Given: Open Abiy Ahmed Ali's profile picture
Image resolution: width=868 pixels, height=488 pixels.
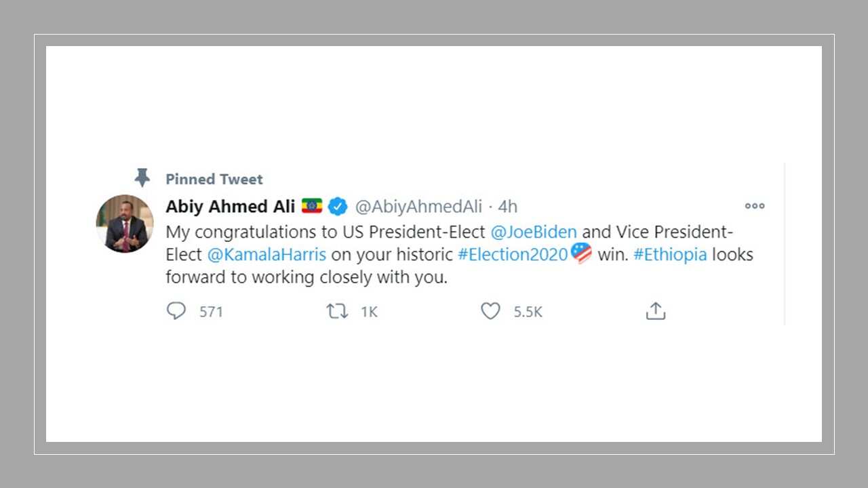Looking at the screenshot, I should coord(125,224).
